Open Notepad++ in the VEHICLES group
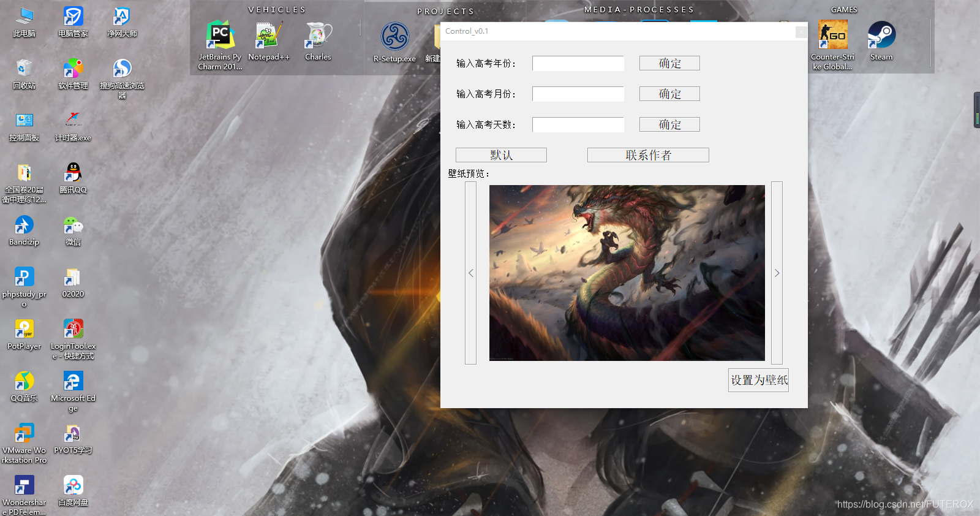This screenshot has width=980, height=516. click(x=269, y=40)
